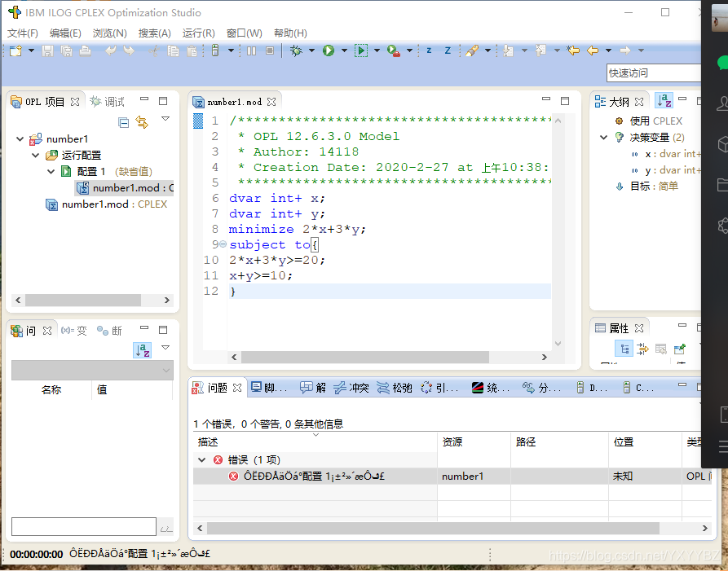728x571 pixels.
Task: Open the 运行(R) menu
Action: tap(199, 33)
